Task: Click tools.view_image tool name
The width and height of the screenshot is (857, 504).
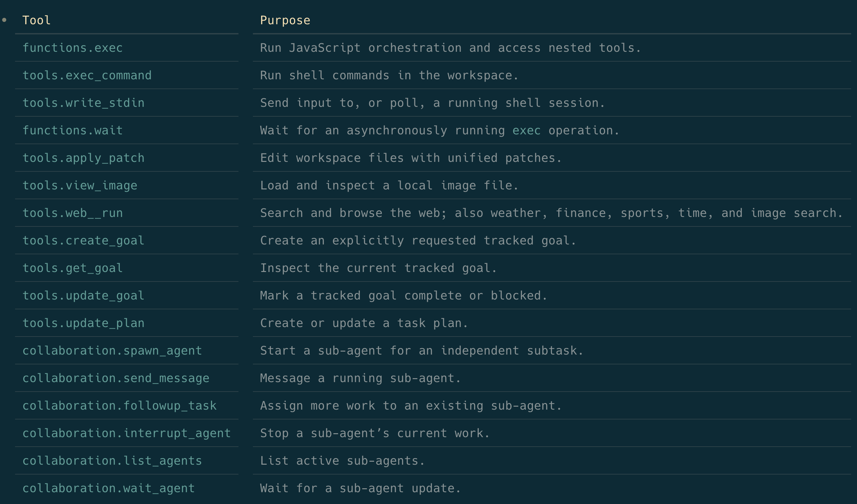Action: pos(80,186)
